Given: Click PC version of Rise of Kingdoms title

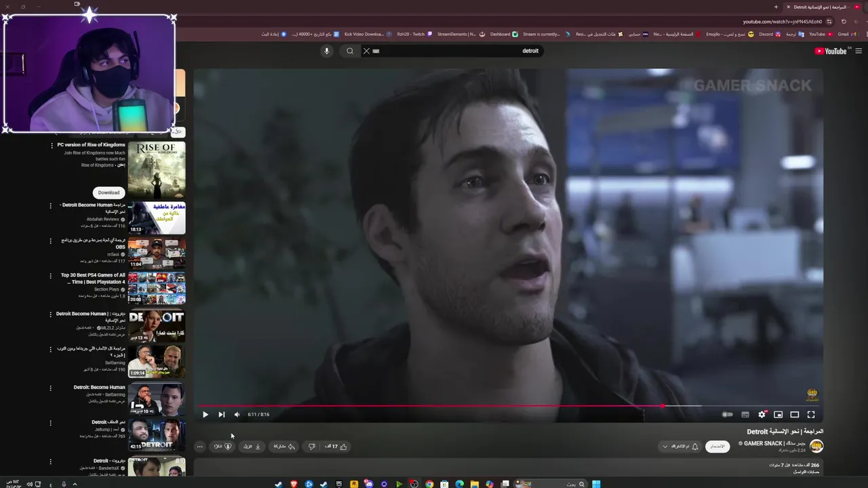Looking at the screenshot, I should [x=91, y=144].
